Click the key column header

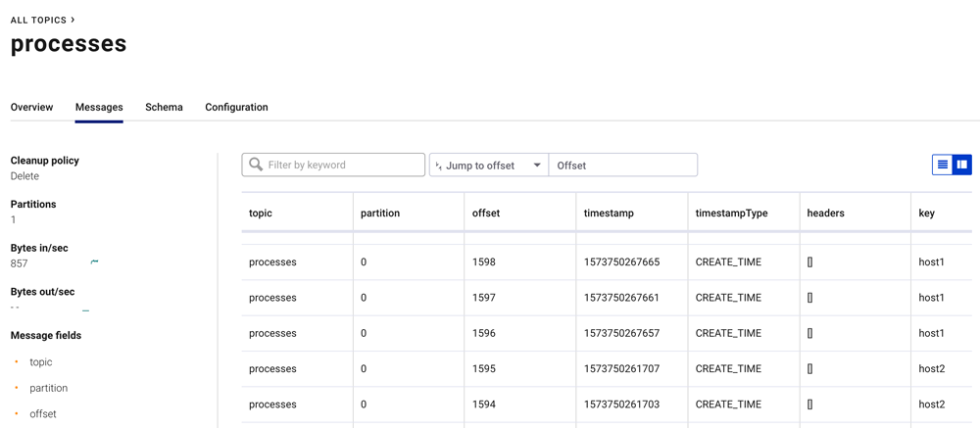926,214
